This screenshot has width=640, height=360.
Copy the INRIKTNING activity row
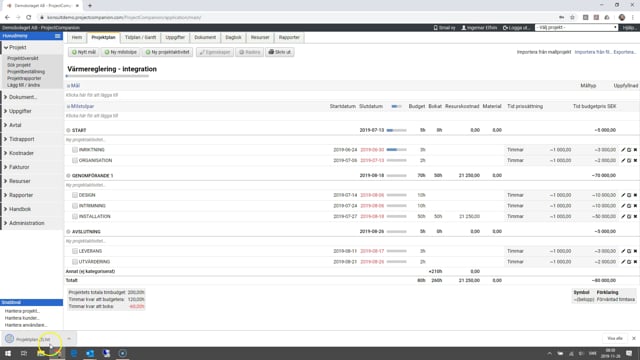coord(629,150)
